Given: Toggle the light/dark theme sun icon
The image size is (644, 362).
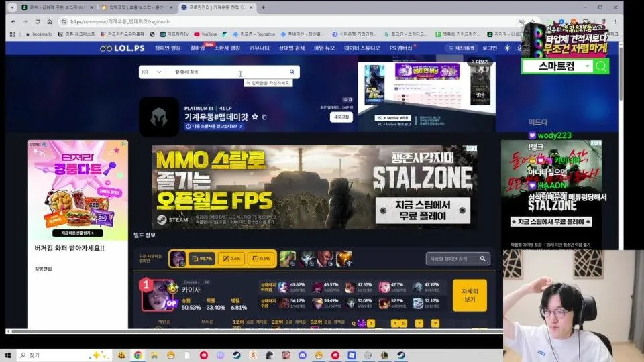Looking at the screenshot, I should 508,48.
